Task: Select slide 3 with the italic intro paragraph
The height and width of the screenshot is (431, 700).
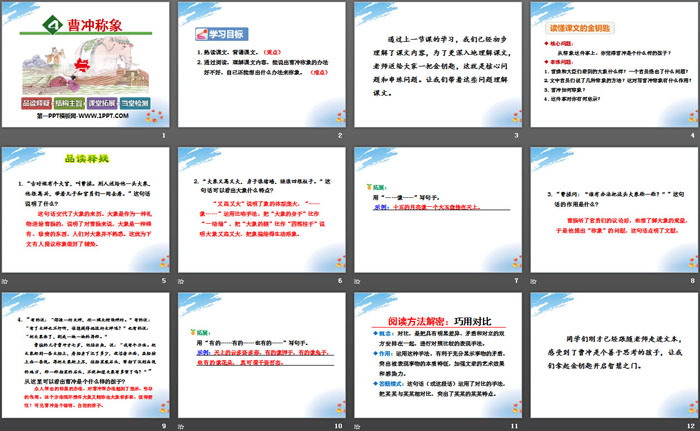Action: pos(438,65)
